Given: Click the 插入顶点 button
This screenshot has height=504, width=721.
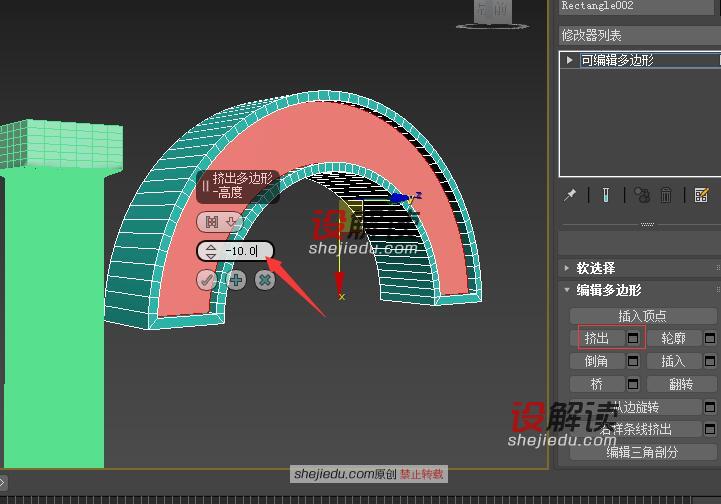Looking at the screenshot, I should tap(642, 316).
